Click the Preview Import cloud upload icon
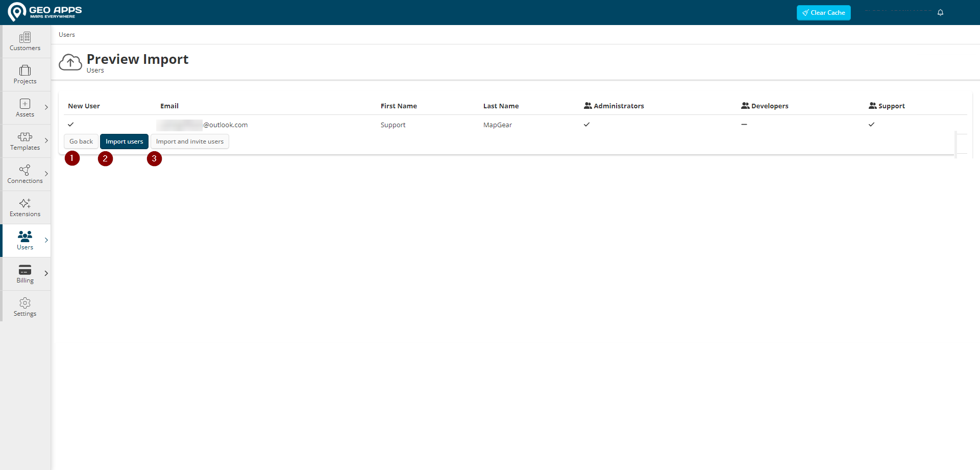The image size is (980, 470). (x=70, y=62)
